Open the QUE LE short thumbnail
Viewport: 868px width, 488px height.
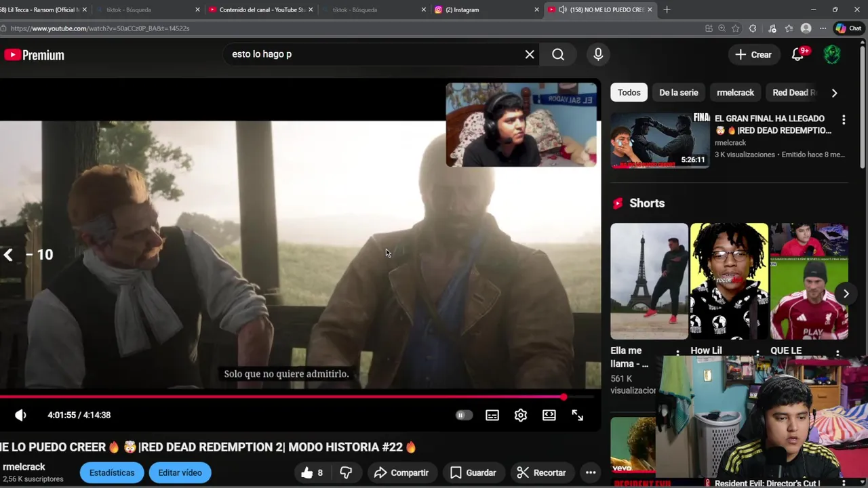(809, 281)
